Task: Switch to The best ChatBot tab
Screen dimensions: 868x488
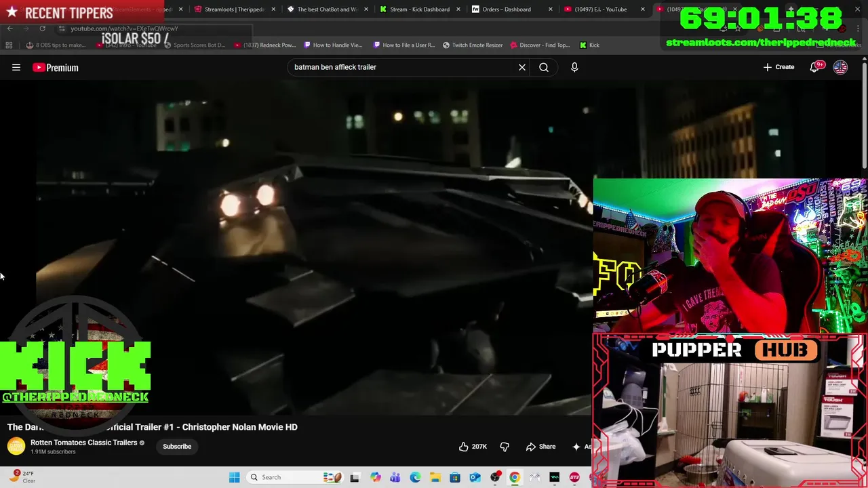Action: click(327, 9)
